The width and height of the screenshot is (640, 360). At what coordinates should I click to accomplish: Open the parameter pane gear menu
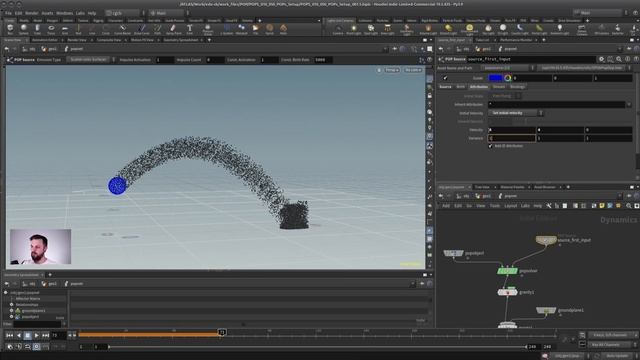601,59
